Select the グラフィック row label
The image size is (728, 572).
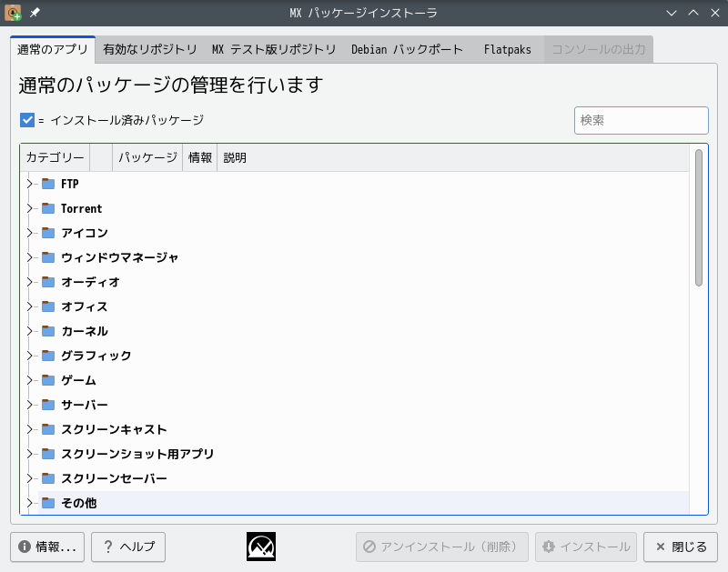click(96, 356)
